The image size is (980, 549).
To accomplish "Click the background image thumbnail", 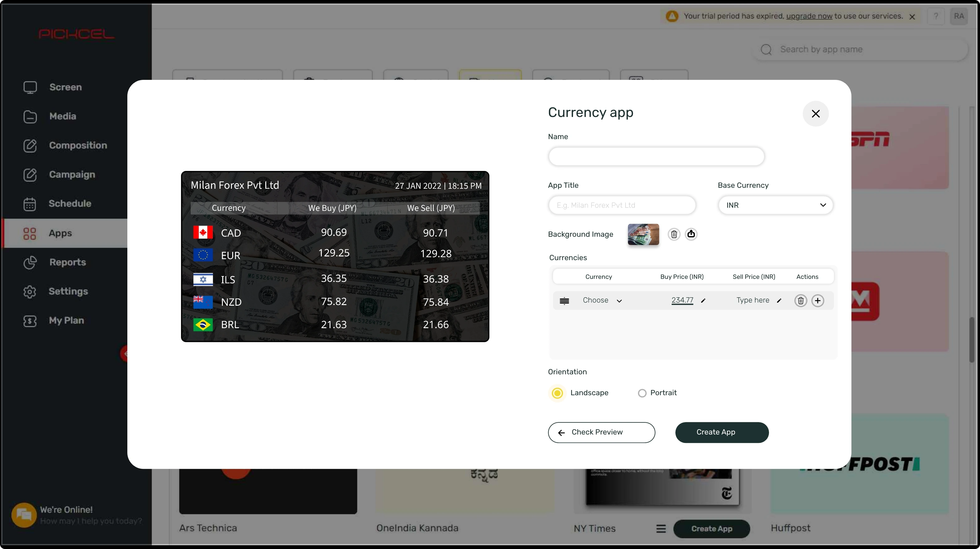I will tap(643, 234).
